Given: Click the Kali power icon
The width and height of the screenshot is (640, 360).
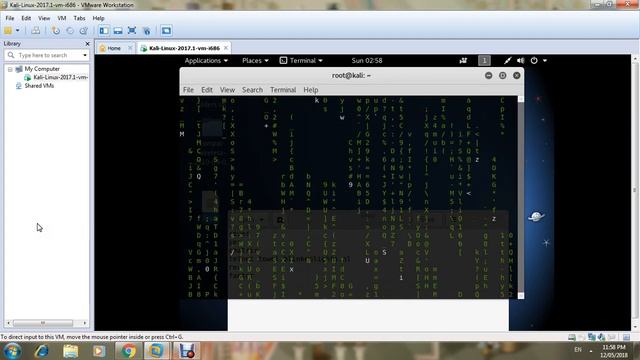Looking at the screenshot, I should click(534, 60).
